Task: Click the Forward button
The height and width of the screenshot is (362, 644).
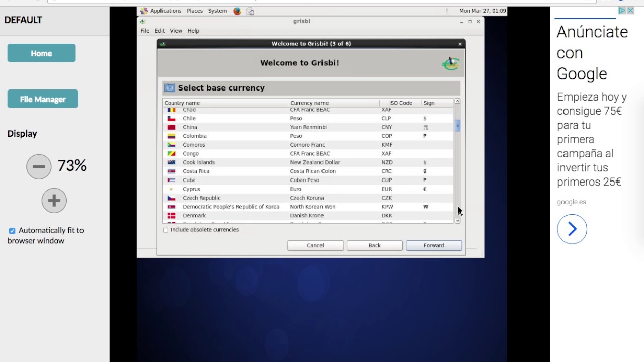Action: (x=434, y=245)
